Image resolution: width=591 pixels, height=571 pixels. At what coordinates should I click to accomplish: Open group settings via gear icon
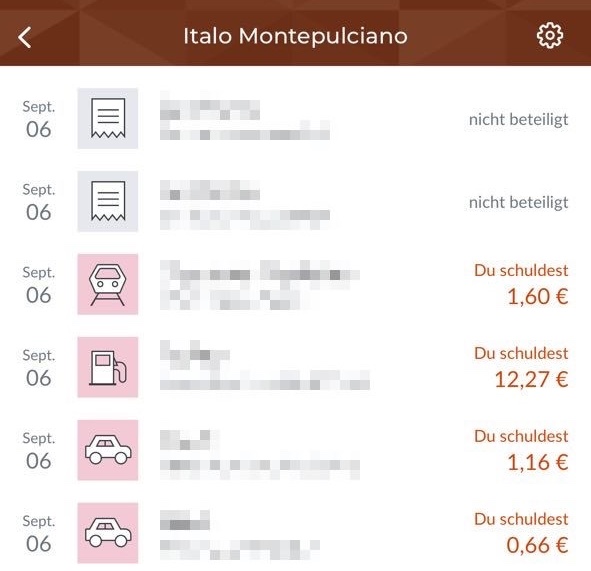click(x=550, y=35)
